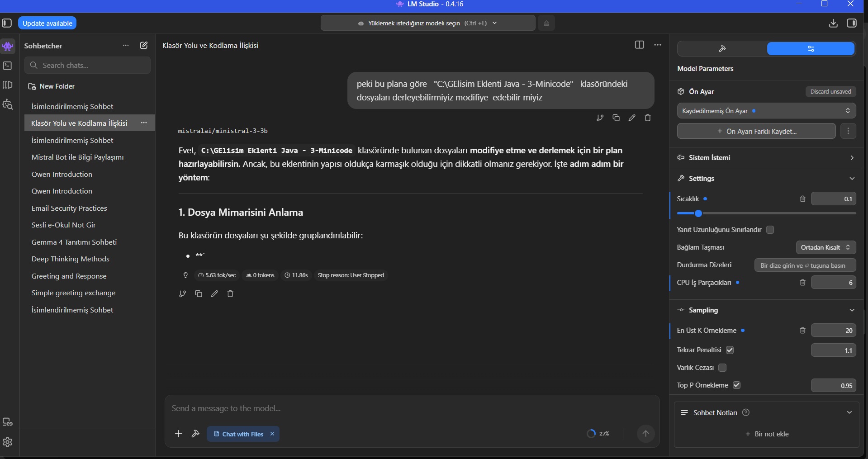Enable Varlık Cezası checkbox
The height and width of the screenshot is (459, 868).
tap(722, 368)
